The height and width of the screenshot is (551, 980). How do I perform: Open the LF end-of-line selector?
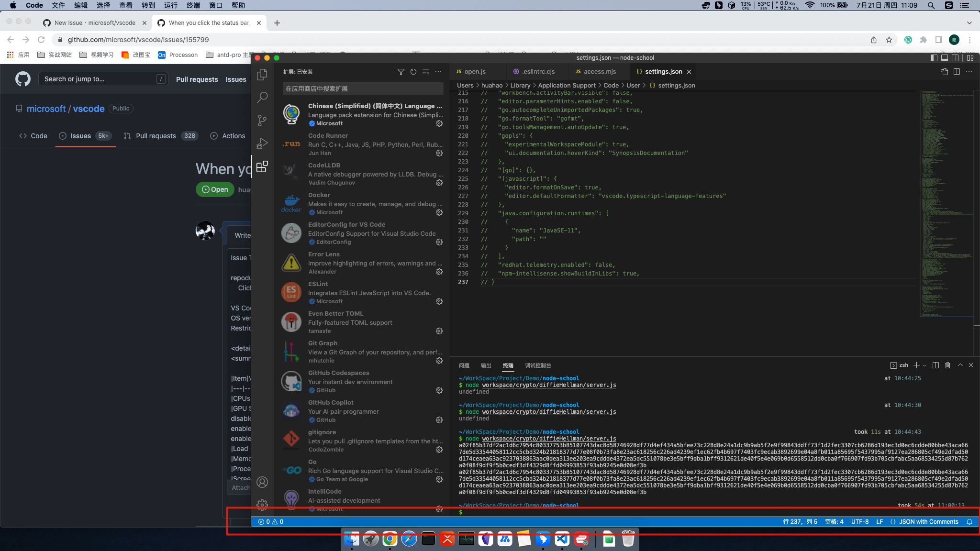click(x=880, y=522)
